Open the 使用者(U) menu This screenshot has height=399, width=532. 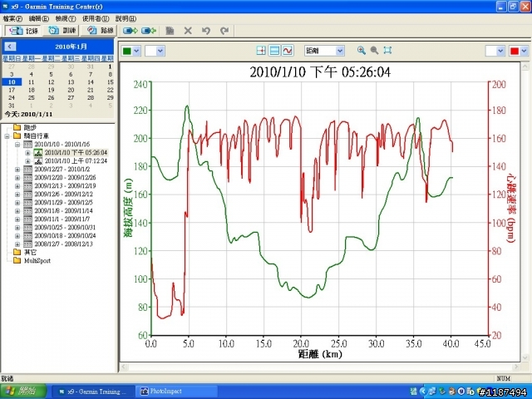[x=96, y=18]
